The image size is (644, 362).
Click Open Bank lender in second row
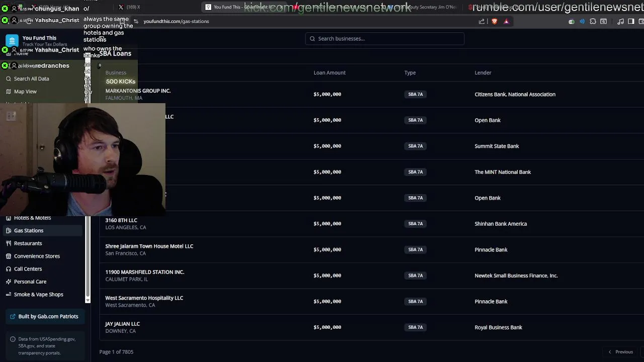(x=488, y=120)
